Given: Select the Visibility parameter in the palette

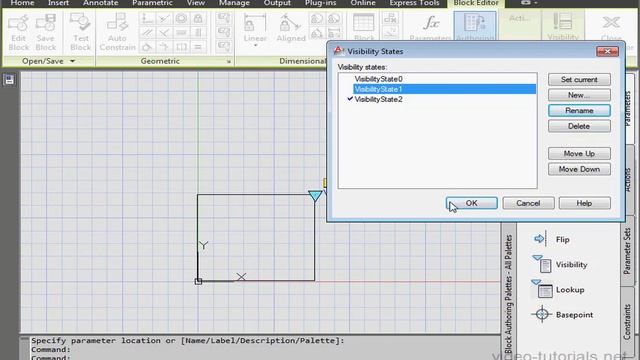Looking at the screenshot, I should [x=560, y=264].
